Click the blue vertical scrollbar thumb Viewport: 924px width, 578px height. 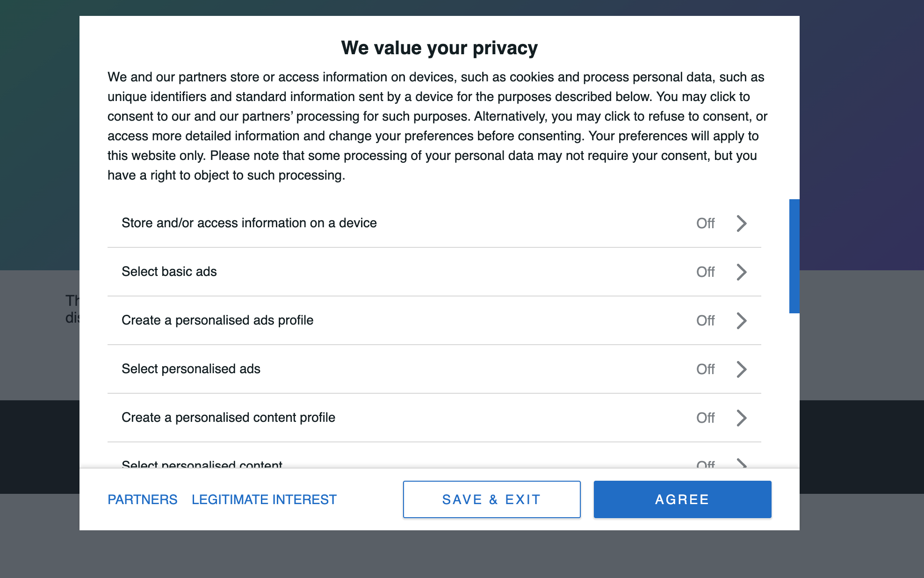click(x=794, y=256)
